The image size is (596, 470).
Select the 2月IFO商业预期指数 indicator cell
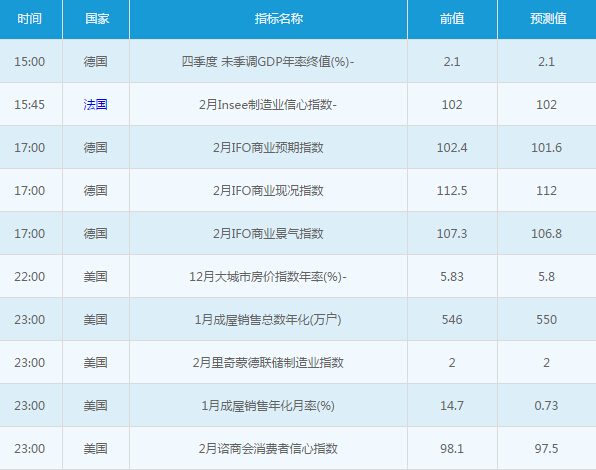coord(268,147)
